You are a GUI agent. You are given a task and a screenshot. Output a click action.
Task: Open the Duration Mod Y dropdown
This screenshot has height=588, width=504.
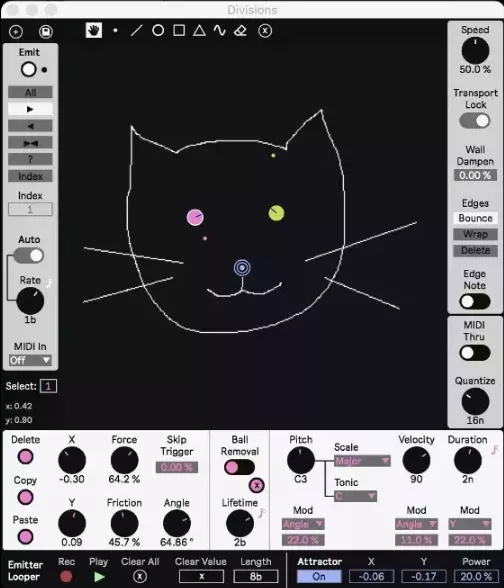pos(470,524)
